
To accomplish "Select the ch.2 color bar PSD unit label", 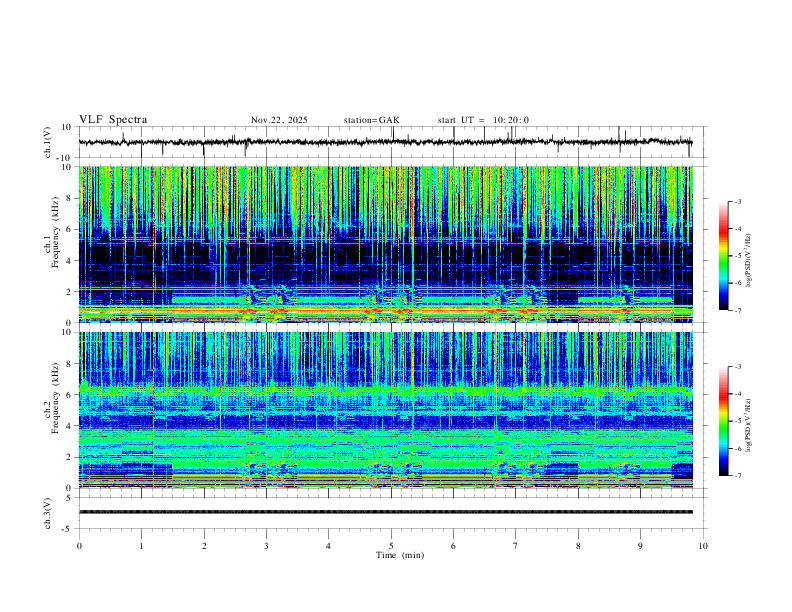I will tap(748, 425).
